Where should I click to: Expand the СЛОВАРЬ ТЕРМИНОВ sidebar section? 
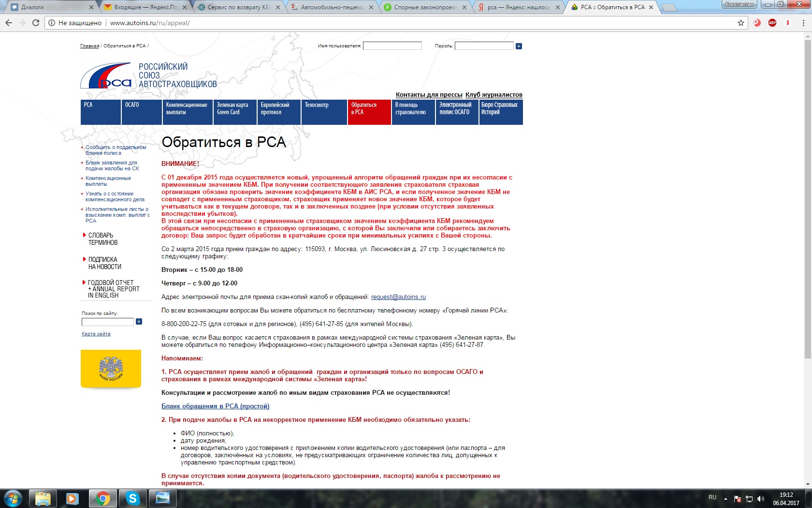[102, 239]
